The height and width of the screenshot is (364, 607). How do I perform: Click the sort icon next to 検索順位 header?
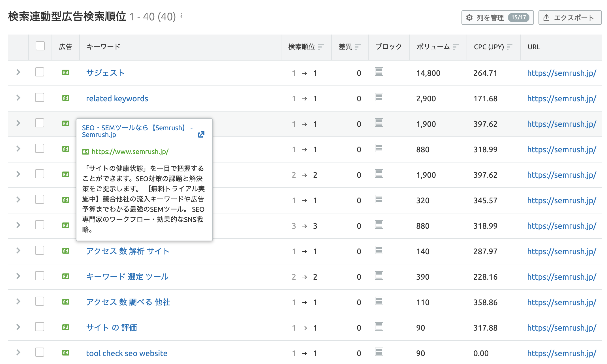[320, 47]
